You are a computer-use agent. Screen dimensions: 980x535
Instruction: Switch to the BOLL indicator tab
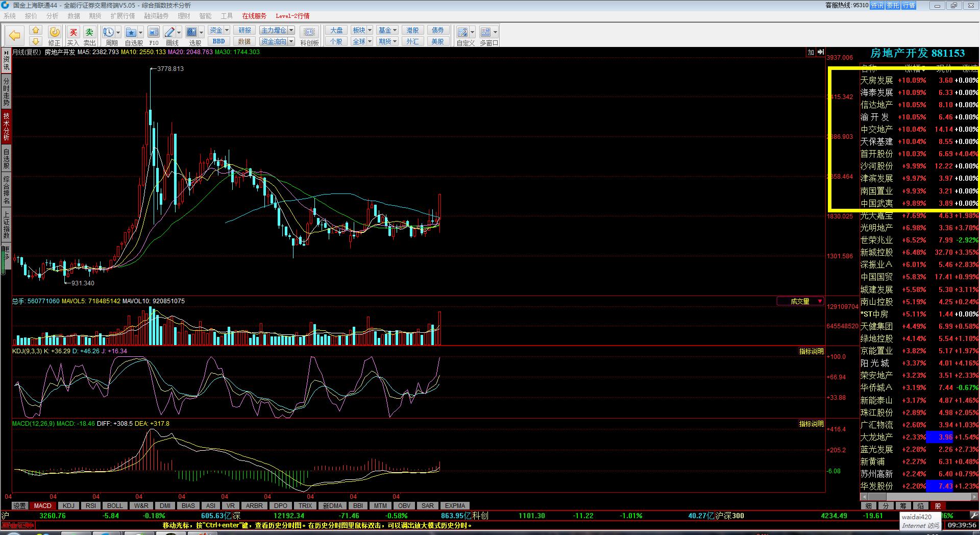point(115,506)
